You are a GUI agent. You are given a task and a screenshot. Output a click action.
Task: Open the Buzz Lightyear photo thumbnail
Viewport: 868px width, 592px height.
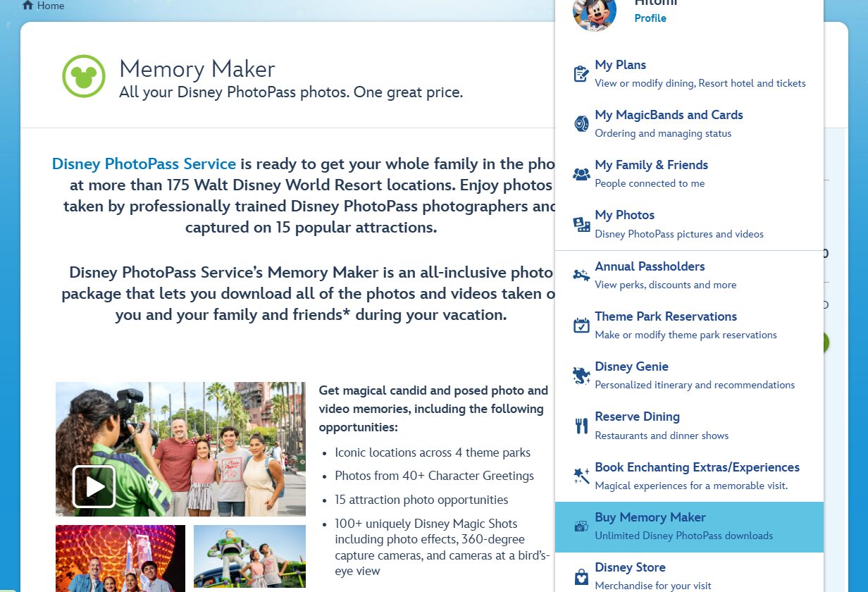[x=249, y=557]
